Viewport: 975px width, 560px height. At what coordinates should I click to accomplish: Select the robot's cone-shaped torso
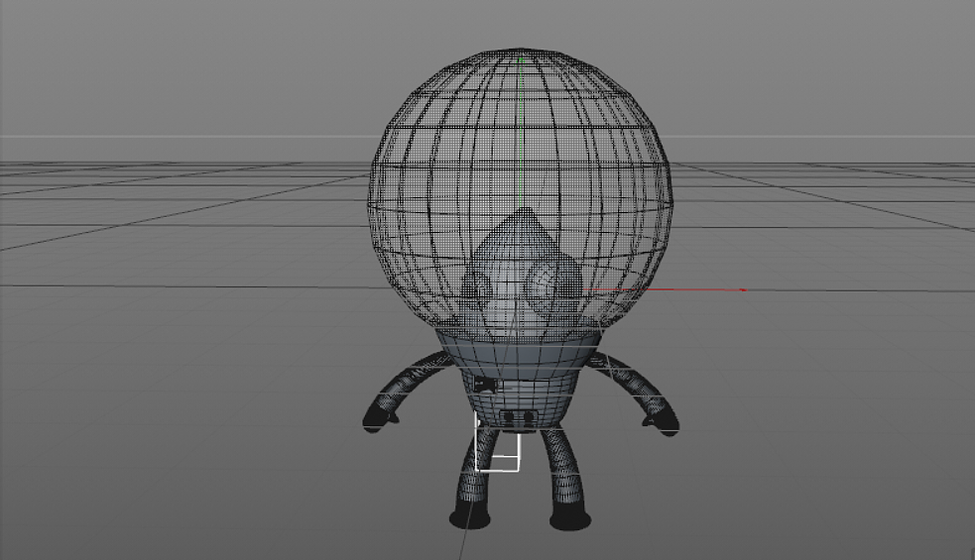point(518,383)
